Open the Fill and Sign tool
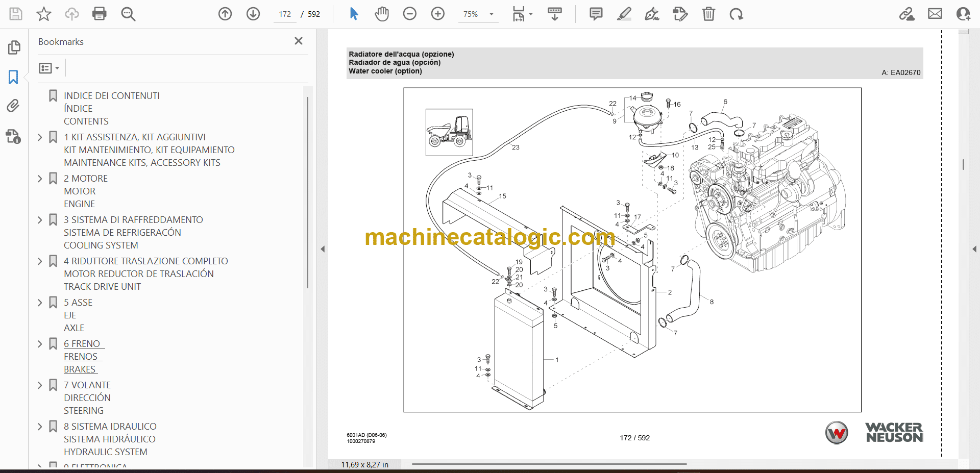 (652, 14)
